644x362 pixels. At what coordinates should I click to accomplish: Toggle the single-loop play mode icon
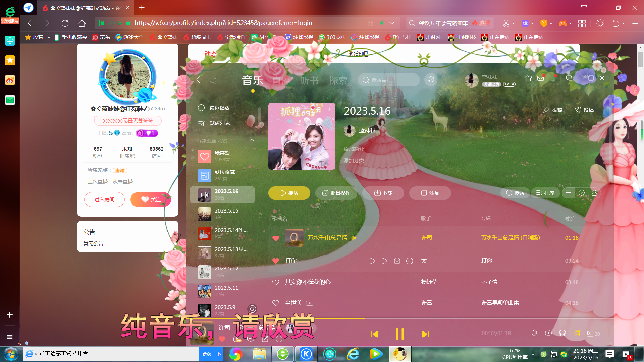548,333
